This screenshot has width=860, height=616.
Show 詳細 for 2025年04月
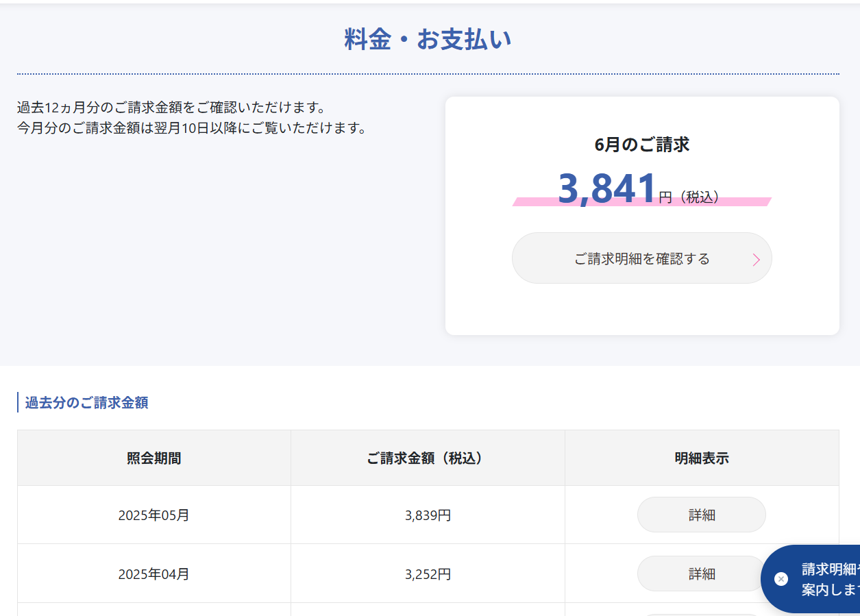[x=702, y=574]
